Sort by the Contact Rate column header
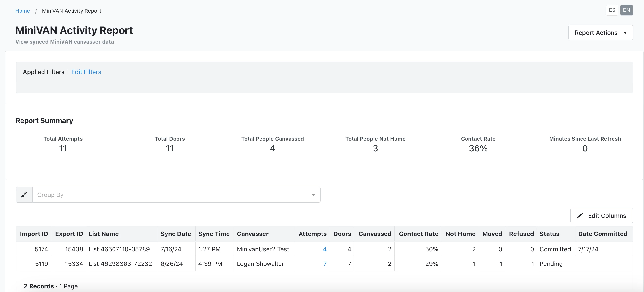The height and width of the screenshot is (292, 644). pyautogui.click(x=418, y=234)
